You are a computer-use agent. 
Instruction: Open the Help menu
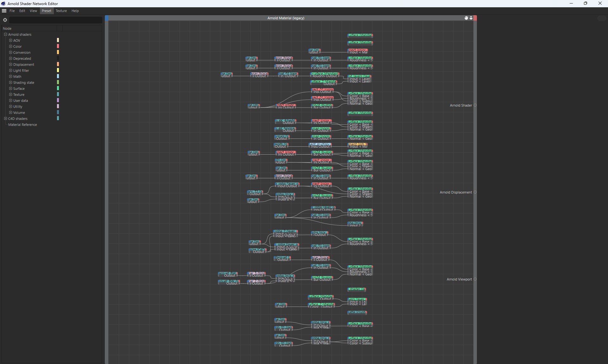coord(75,11)
